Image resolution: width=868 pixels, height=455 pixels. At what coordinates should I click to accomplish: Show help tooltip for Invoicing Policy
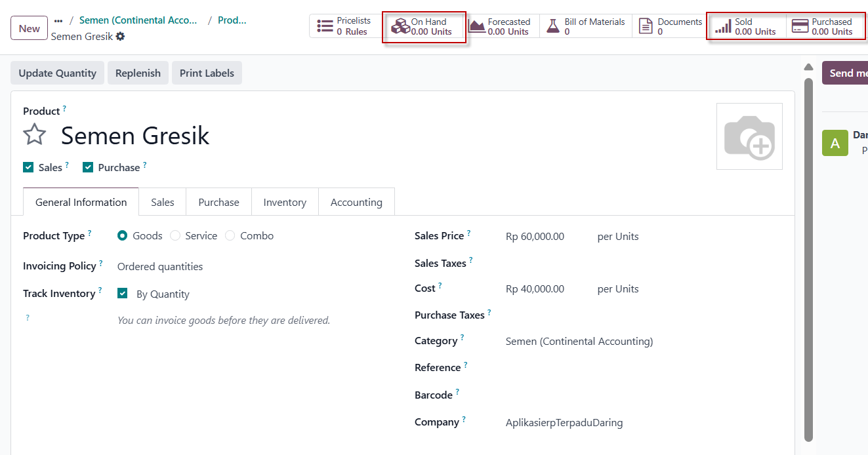[x=101, y=264]
